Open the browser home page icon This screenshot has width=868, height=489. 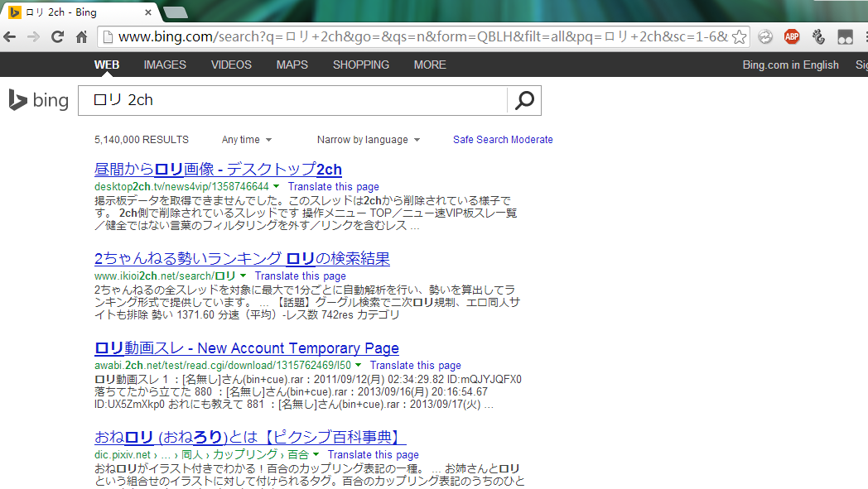pos(81,37)
